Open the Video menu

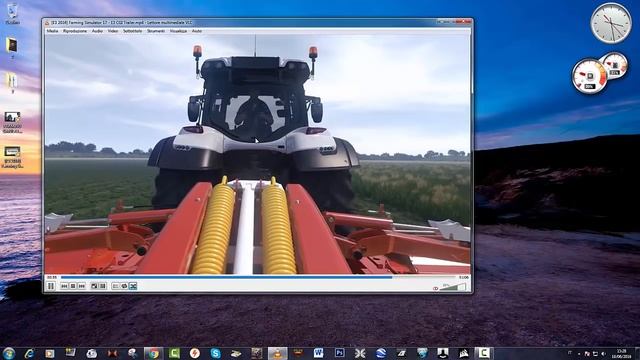coord(113,31)
